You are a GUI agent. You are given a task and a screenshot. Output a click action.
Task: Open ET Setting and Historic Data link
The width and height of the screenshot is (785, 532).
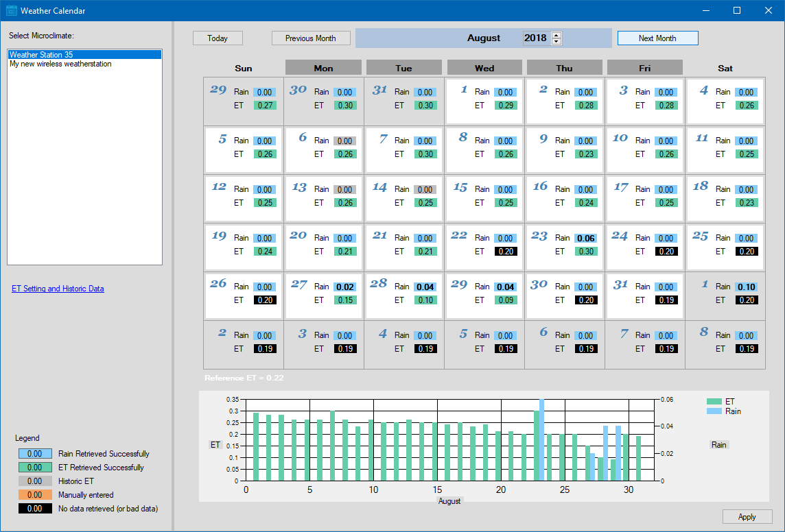coord(58,289)
